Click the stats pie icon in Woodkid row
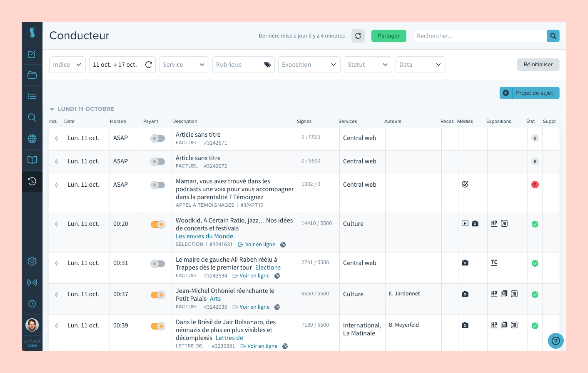588x373 pixels. (283, 245)
